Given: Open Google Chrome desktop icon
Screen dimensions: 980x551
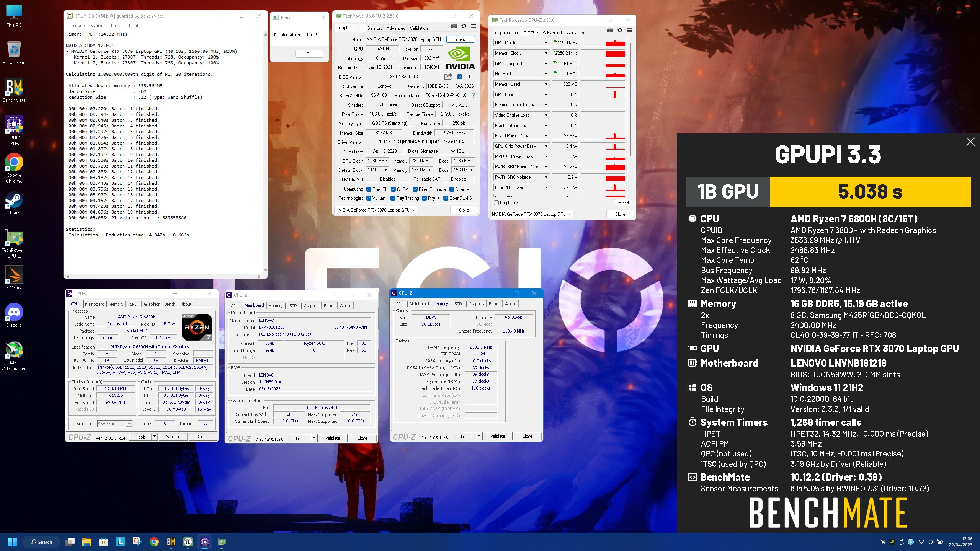Looking at the screenshot, I should coord(14,168).
